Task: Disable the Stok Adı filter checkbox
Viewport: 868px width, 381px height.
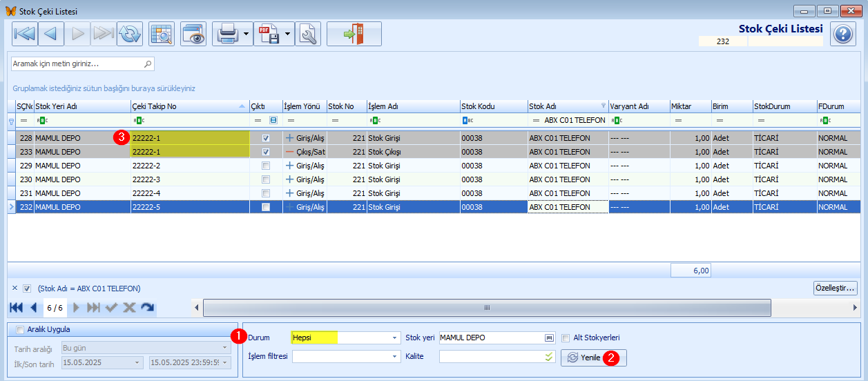Action: coord(27,289)
